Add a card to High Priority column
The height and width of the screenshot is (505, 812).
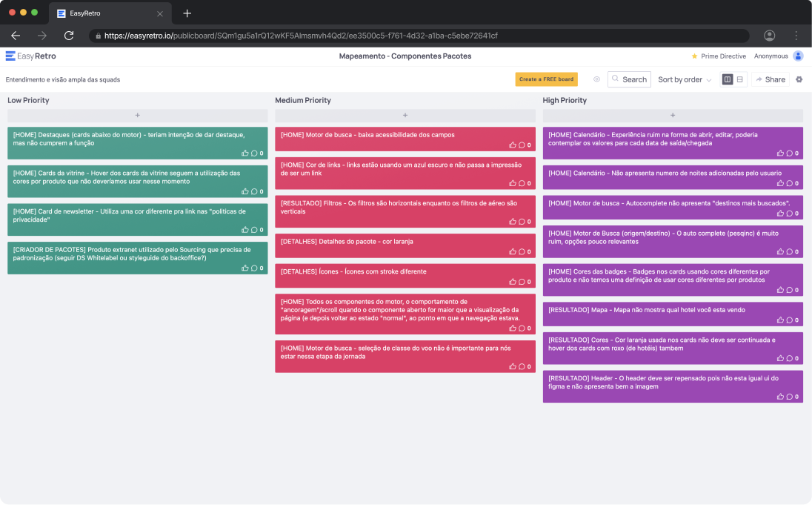pos(673,116)
